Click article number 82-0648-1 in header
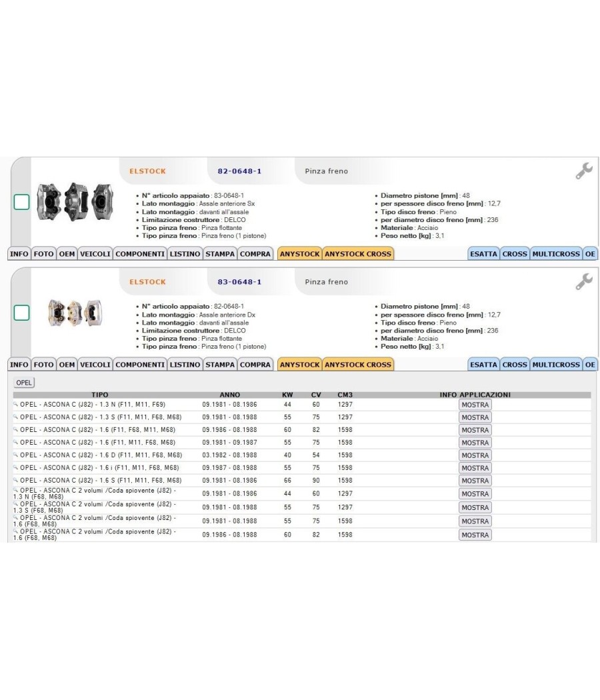The height and width of the screenshot is (700, 600). [240, 171]
